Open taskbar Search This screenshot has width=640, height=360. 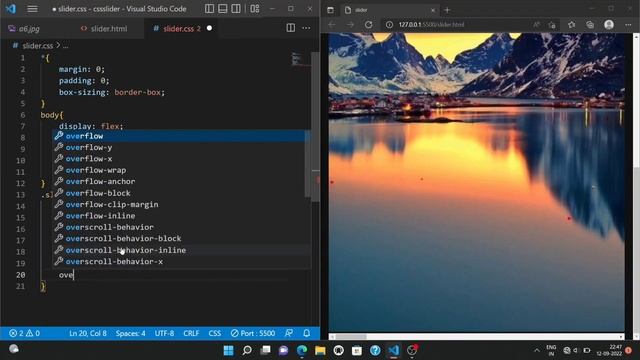pos(247,350)
